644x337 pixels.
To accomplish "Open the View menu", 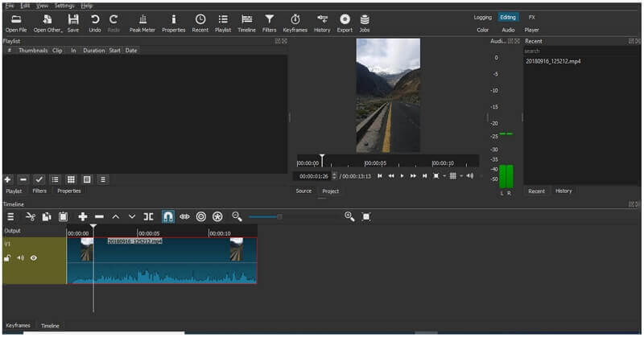I will tap(43, 6).
